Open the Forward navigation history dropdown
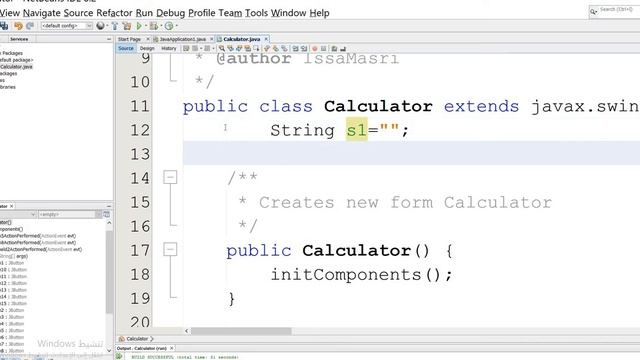 point(213,49)
